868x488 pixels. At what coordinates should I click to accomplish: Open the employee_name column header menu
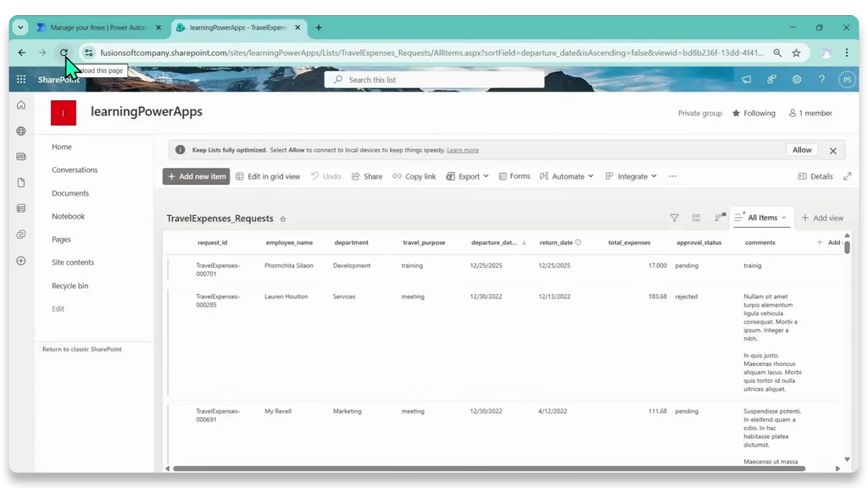289,242
